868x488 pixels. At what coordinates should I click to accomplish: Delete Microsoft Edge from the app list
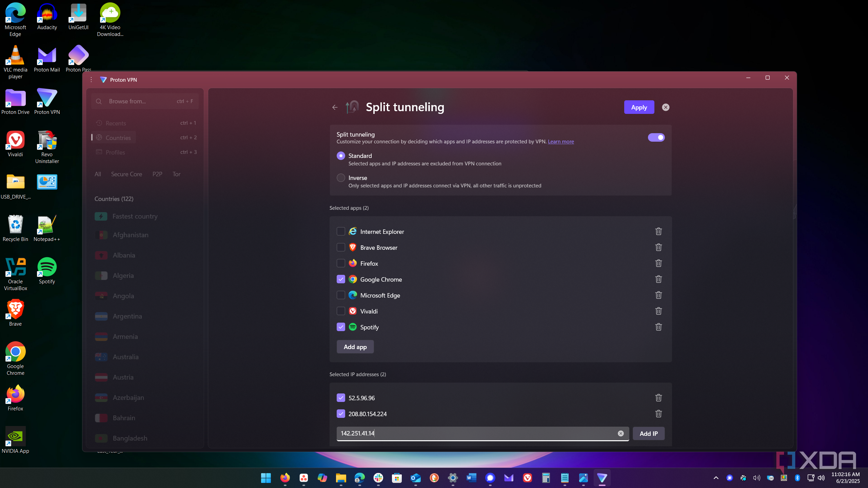coord(658,295)
